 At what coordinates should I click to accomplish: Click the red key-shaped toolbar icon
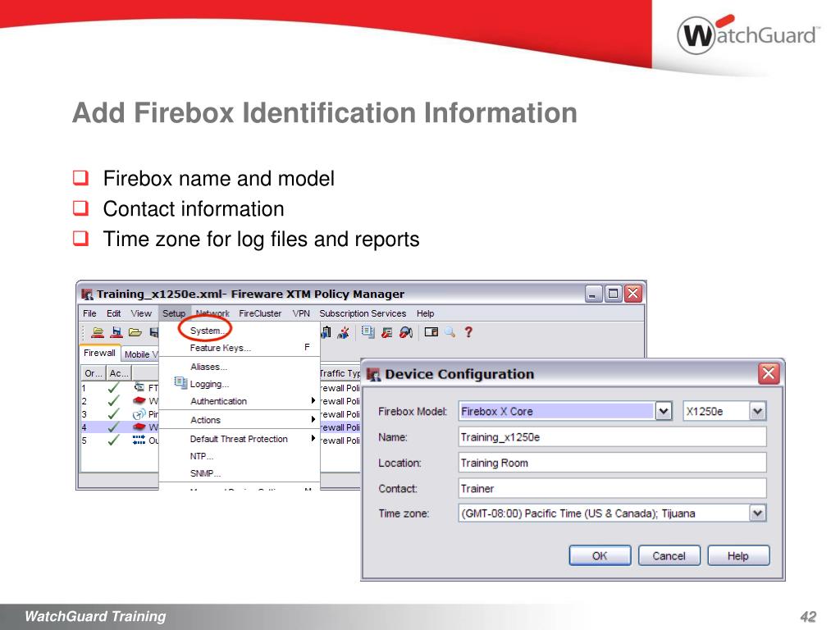click(406, 333)
